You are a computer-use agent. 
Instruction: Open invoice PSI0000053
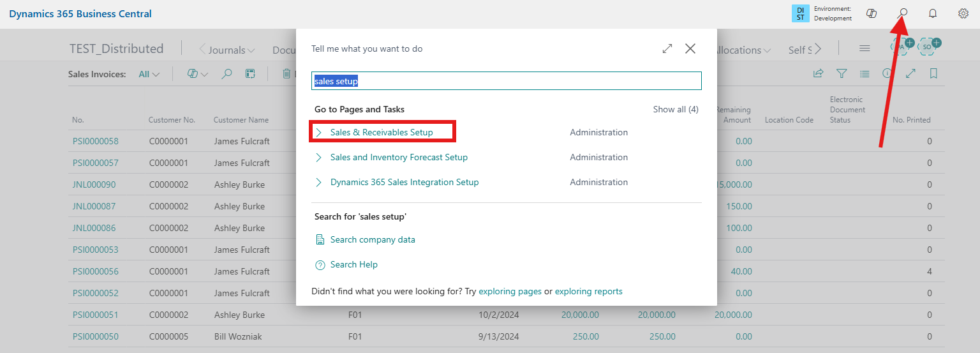pos(96,250)
